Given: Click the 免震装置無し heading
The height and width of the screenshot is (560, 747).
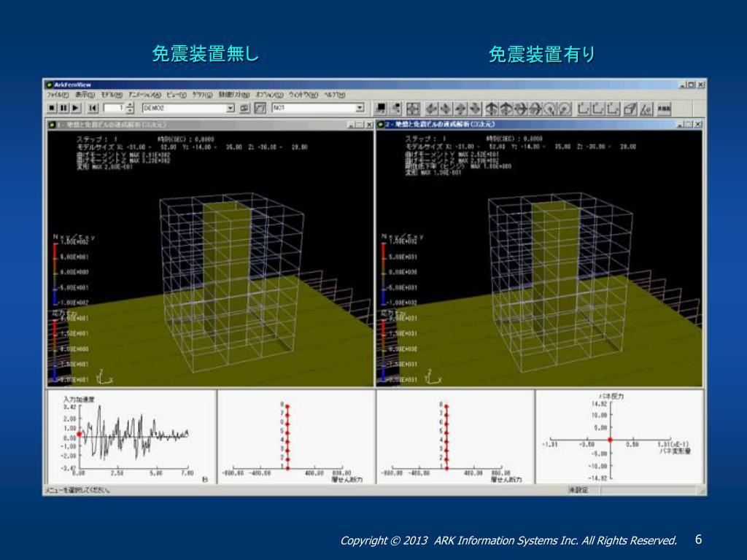Looking at the screenshot, I should [x=206, y=54].
